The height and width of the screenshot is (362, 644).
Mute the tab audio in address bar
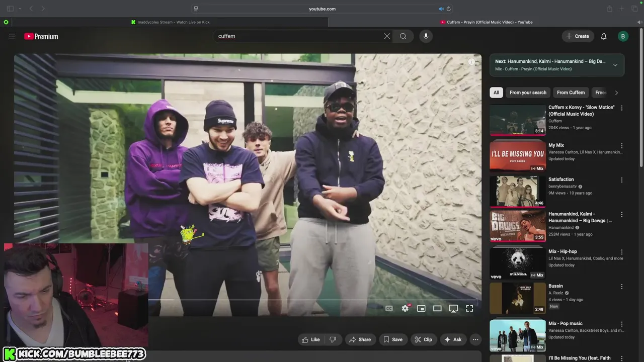pos(441,9)
